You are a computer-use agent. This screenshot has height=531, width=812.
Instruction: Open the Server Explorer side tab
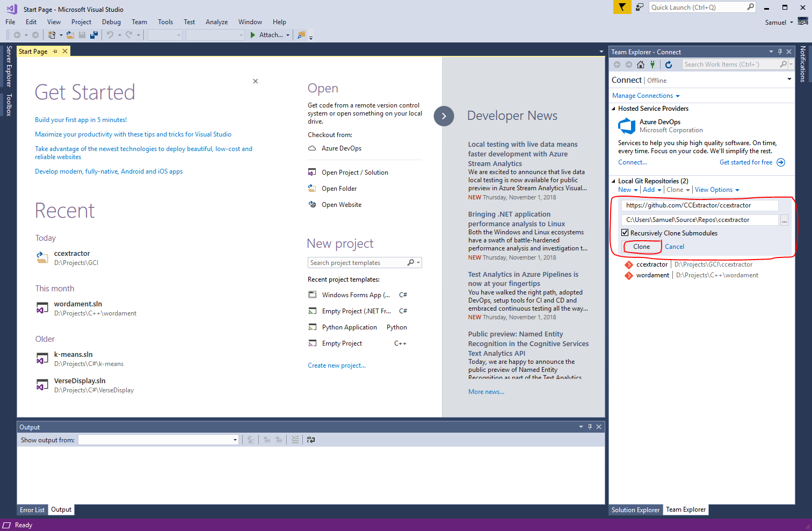(9, 66)
